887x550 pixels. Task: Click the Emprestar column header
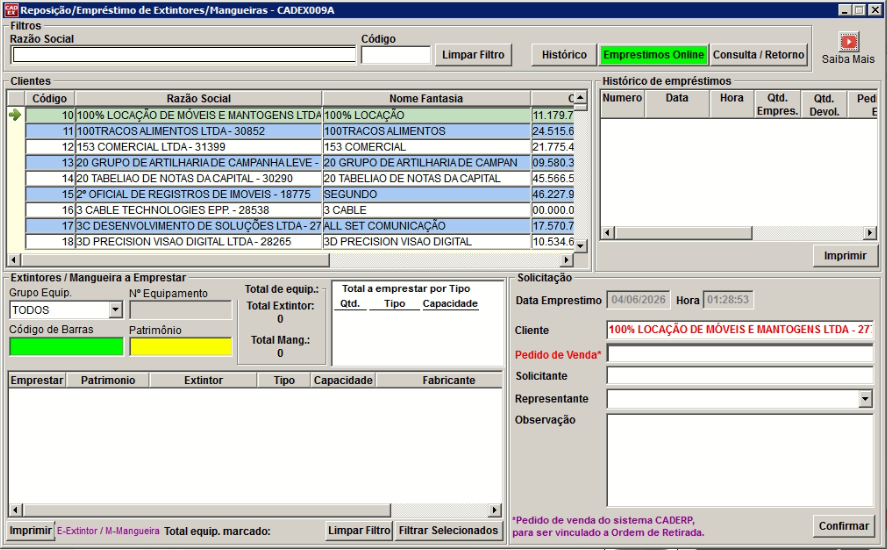pos(37,380)
